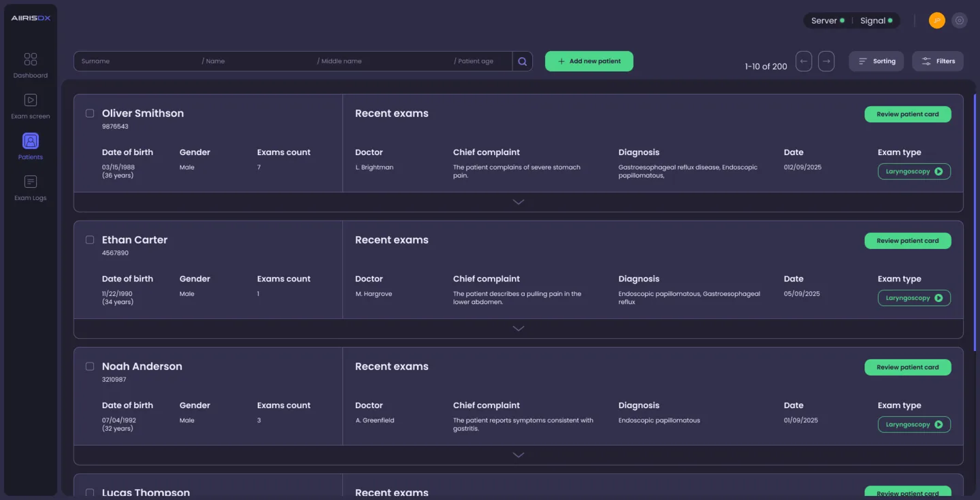Go to next page arrow

(x=826, y=61)
